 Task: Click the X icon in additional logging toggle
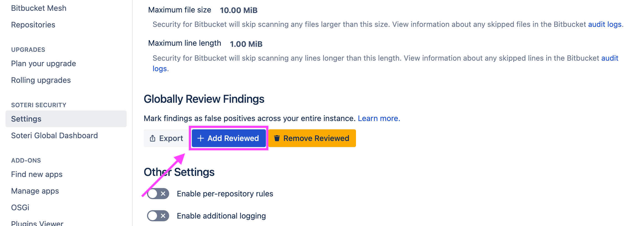coord(163,216)
